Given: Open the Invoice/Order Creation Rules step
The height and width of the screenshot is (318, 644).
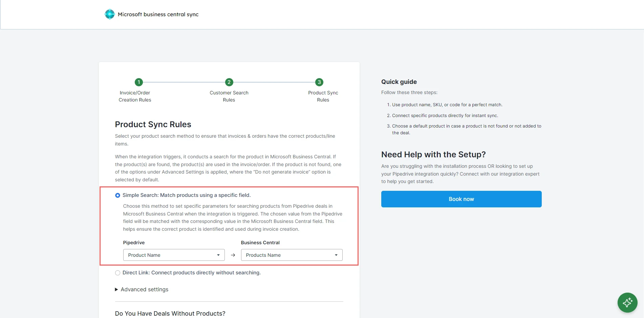Looking at the screenshot, I should tap(135, 96).
